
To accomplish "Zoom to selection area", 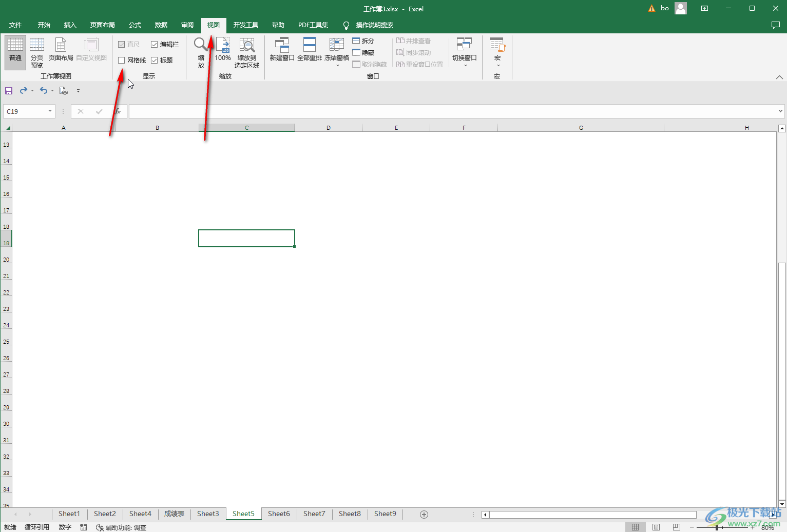I will (247, 52).
